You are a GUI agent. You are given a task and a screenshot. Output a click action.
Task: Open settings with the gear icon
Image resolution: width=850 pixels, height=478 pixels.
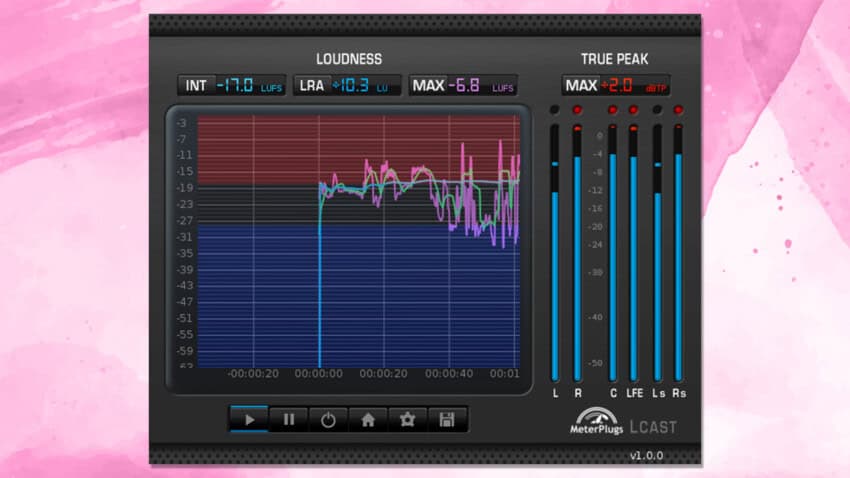coord(408,420)
